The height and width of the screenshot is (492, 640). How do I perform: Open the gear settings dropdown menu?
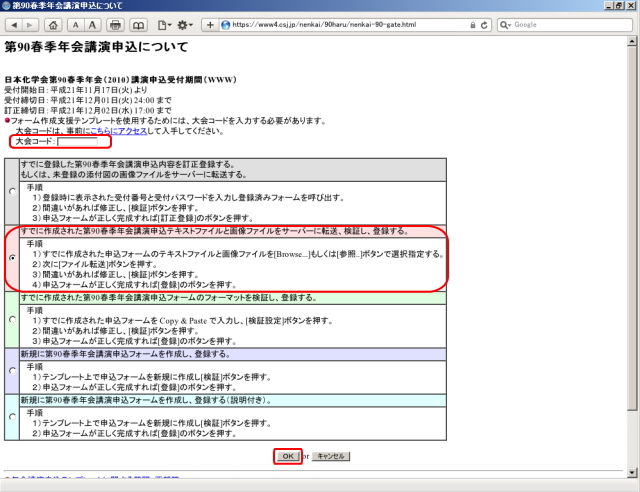(186, 24)
